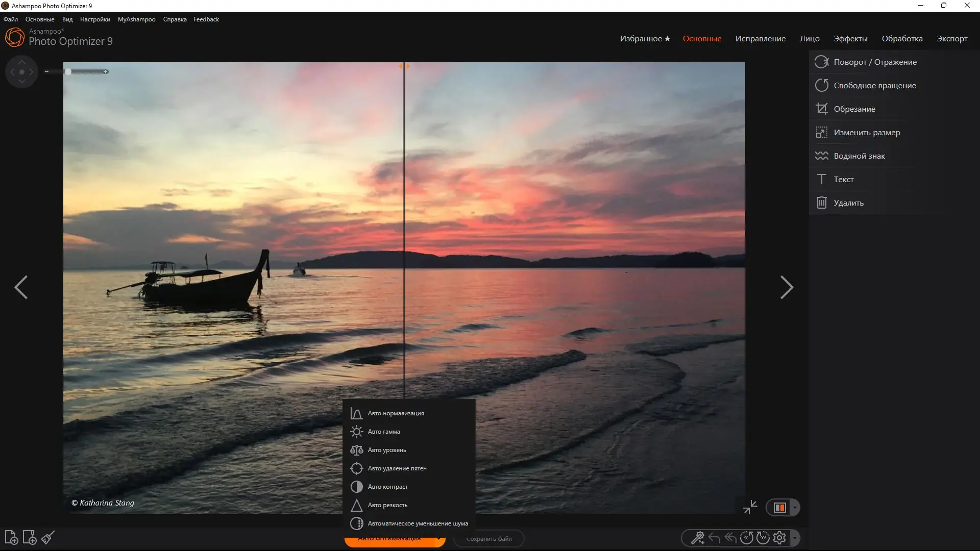Open the settings gear in bottom toolbar

[779, 537]
